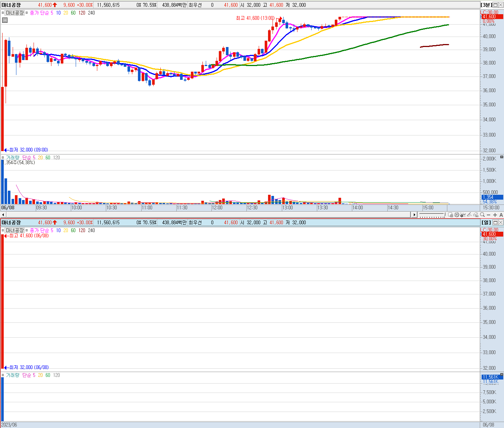The width and height of the screenshot is (504, 428).
Task: Click the green 60 moving-average legend in daily chart
Action: point(73,230)
